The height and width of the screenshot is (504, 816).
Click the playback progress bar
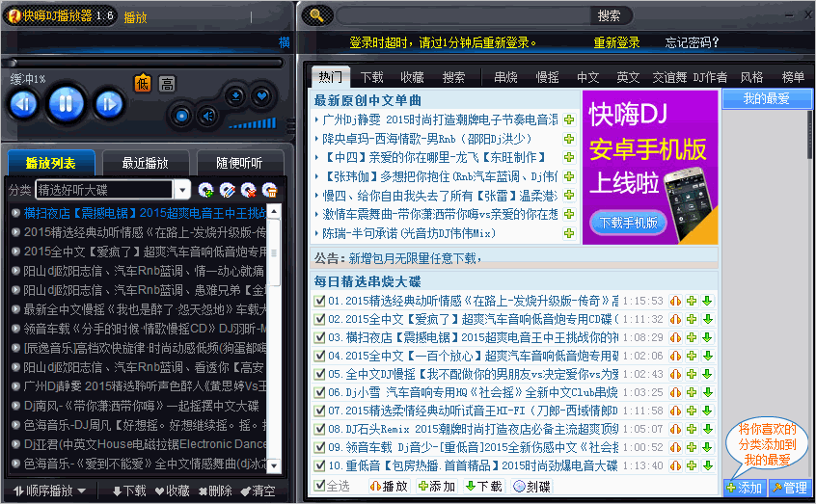tap(147, 63)
